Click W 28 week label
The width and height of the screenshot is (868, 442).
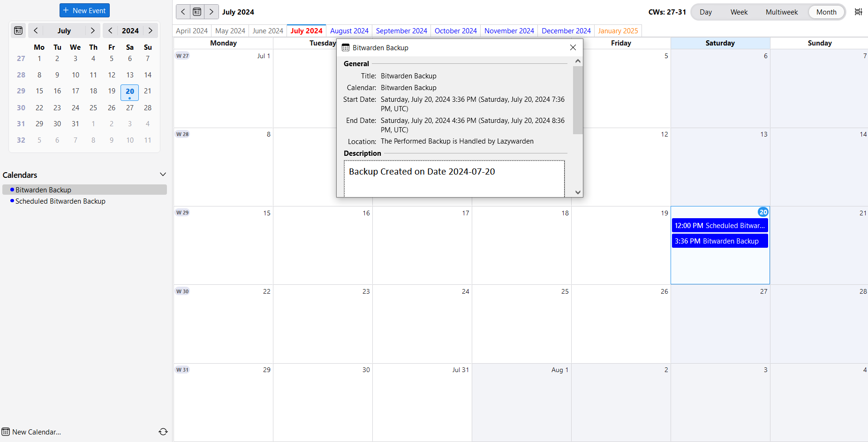pos(182,134)
